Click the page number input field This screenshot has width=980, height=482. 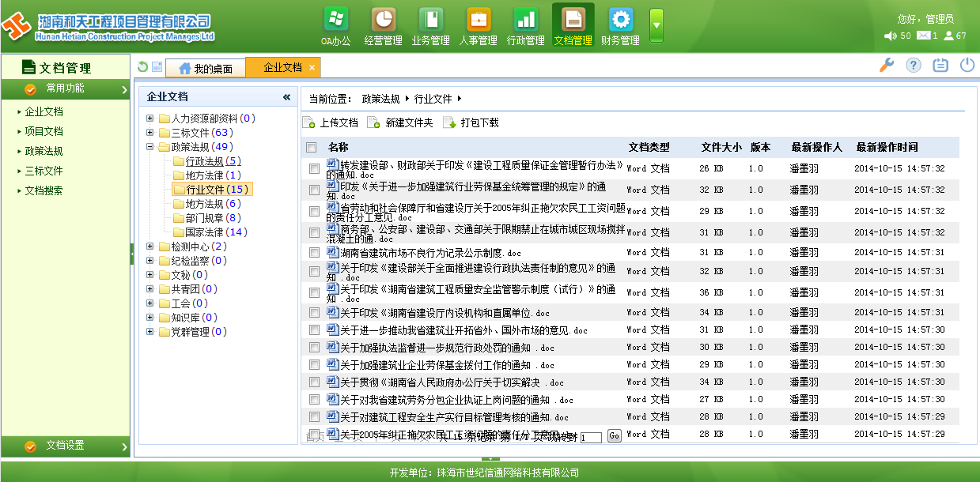(591, 437)
